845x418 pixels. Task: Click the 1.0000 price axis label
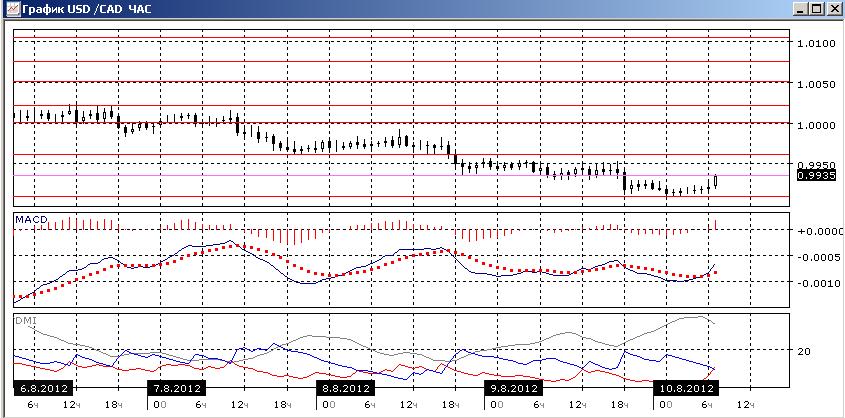click(x=817, y=125)
